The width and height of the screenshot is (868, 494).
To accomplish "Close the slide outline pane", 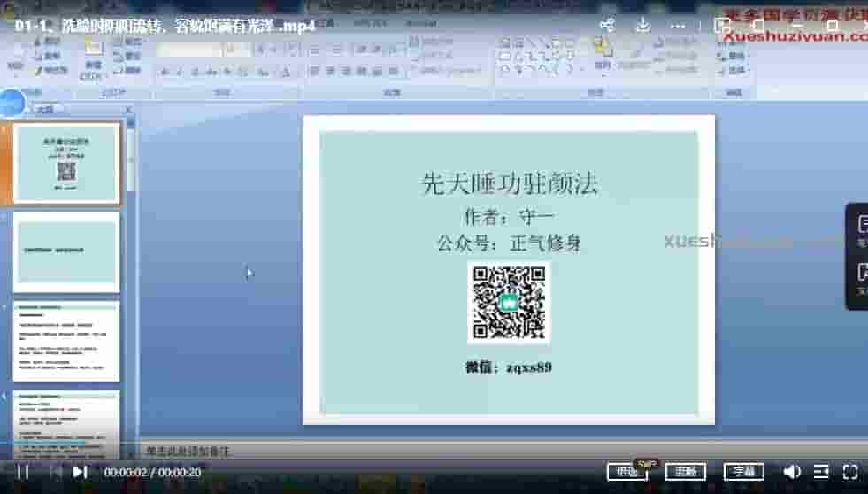I will click(x=128, y=110).
